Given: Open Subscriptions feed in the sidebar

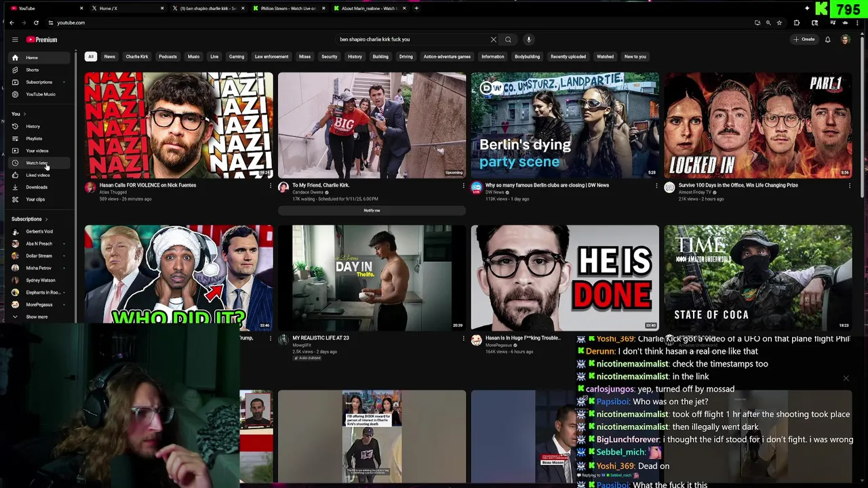Looking at the screenshot, I should click(39, 82).
